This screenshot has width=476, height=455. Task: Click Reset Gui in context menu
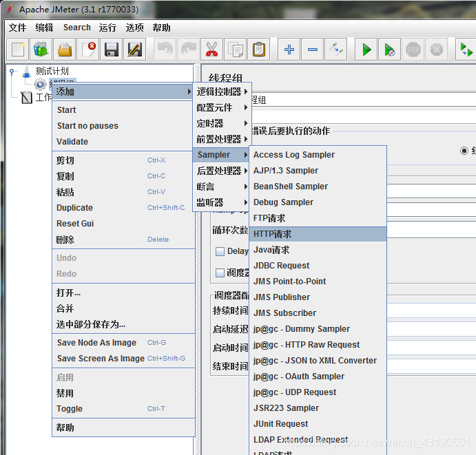(123, 223)
